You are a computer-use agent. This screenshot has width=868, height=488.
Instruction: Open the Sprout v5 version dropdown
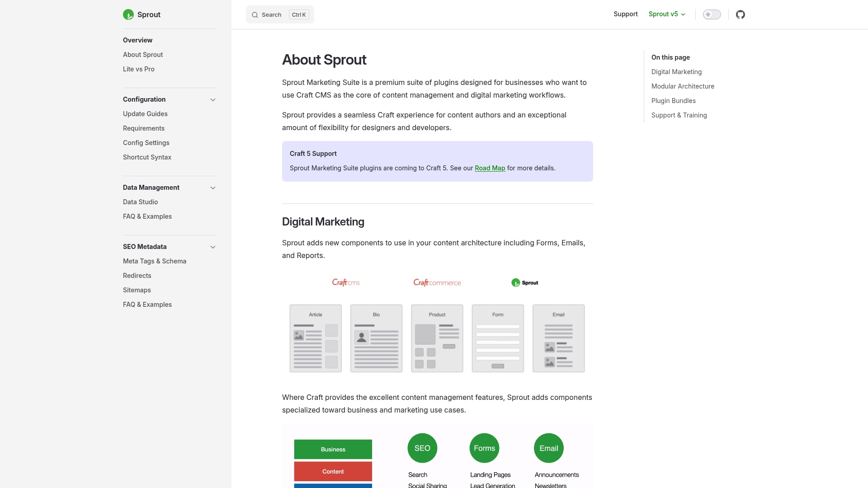click(667, 14)
